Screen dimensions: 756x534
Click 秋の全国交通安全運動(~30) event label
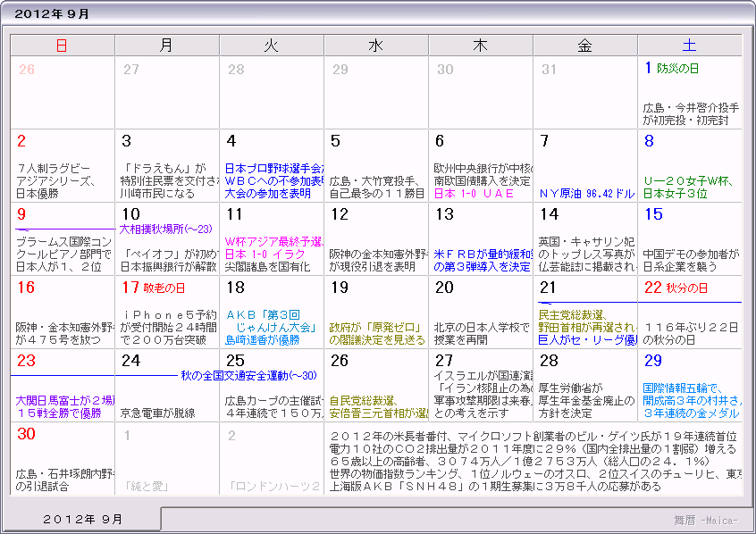[248, 375]
